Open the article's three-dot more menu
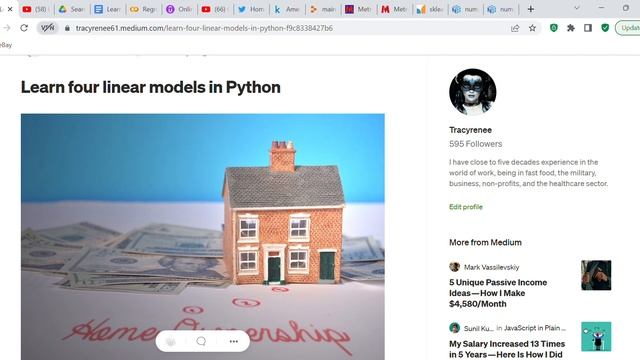The height and width of the screenshot is (360, 640). pos(233,341)
